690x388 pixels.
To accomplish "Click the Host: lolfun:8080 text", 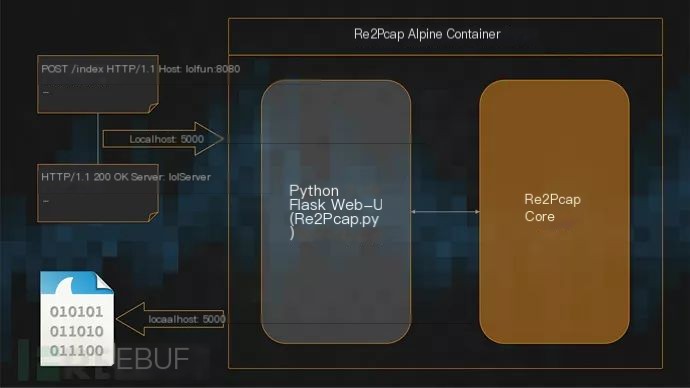I will tap(199, 69).
